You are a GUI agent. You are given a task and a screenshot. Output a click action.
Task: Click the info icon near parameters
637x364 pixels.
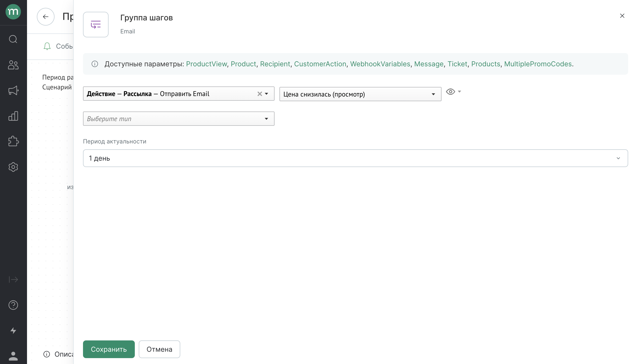95,64
